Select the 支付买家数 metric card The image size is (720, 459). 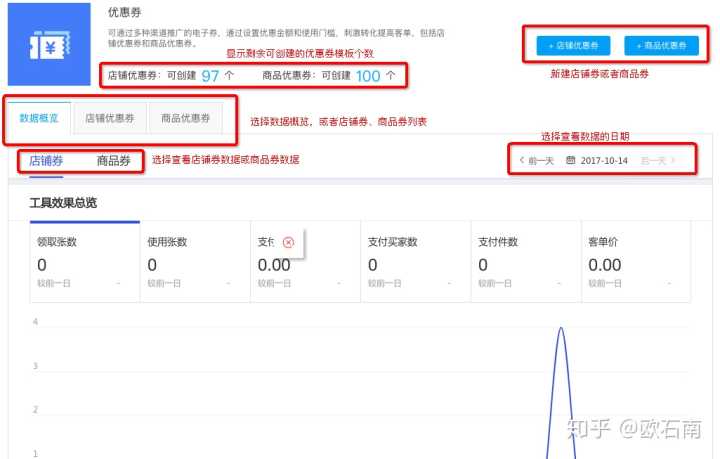[415, 262]
